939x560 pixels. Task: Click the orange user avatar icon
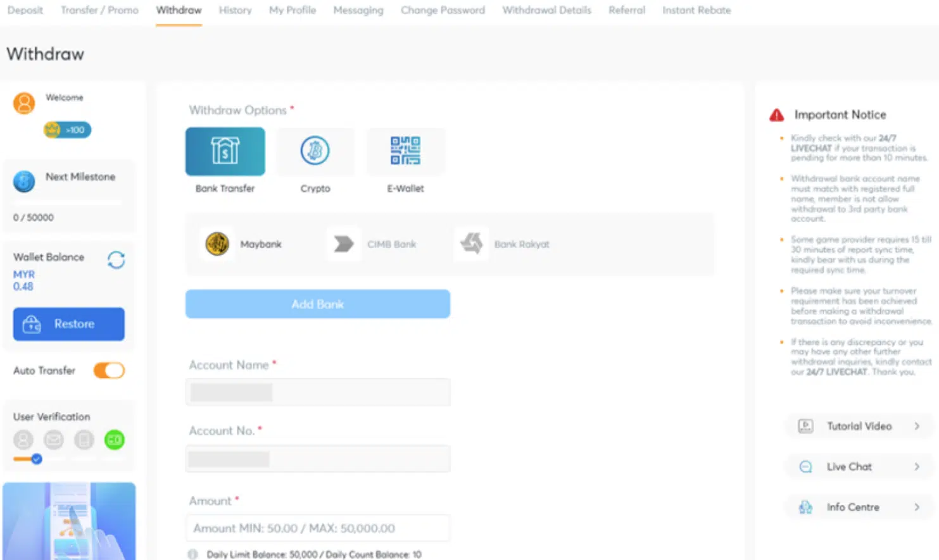24,103
